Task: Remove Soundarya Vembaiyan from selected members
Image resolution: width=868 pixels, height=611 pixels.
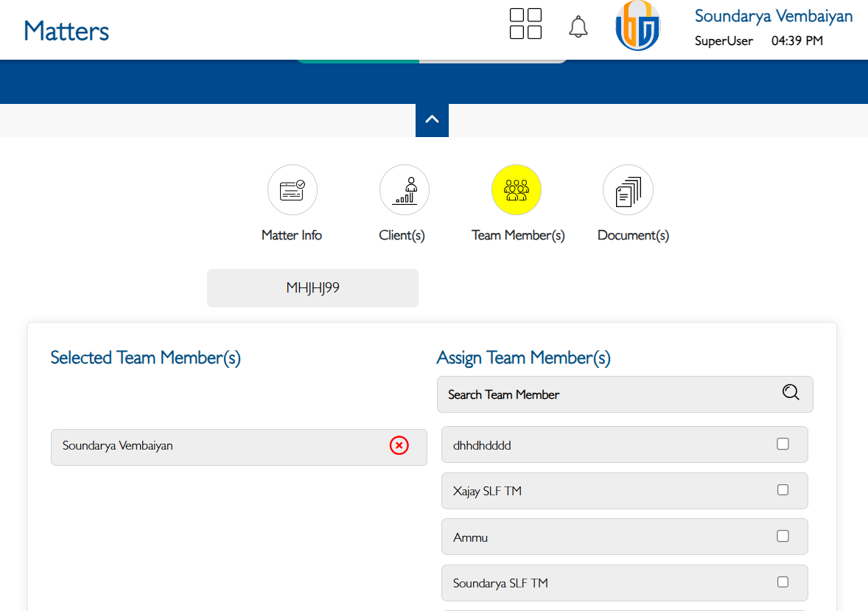Action: coord(399,445)
